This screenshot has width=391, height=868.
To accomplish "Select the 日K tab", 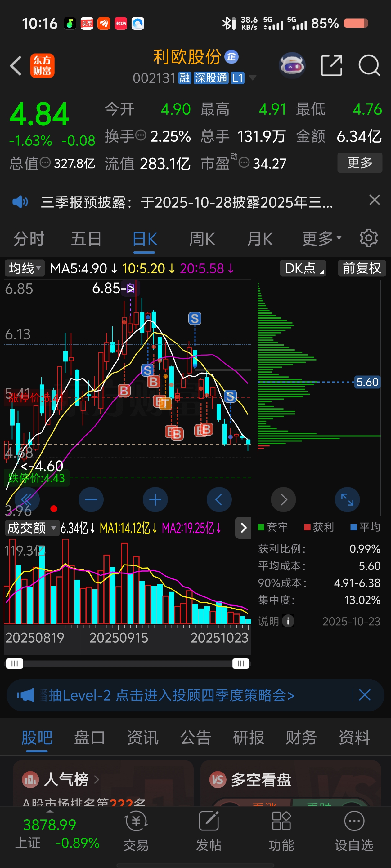I will pos(144,239).
